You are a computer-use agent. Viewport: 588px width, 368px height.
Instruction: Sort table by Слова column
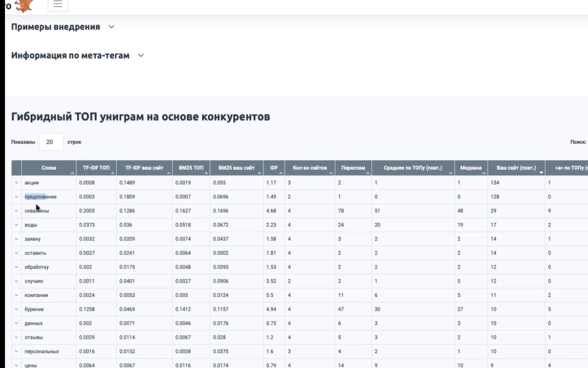tap(49, 168)
